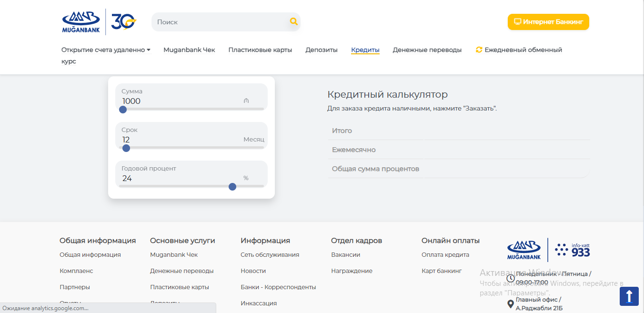Image resolution: width=644 pixels, height=313 pixels.
Task: Open the Депозиты menu item
Action: [321, 50]
